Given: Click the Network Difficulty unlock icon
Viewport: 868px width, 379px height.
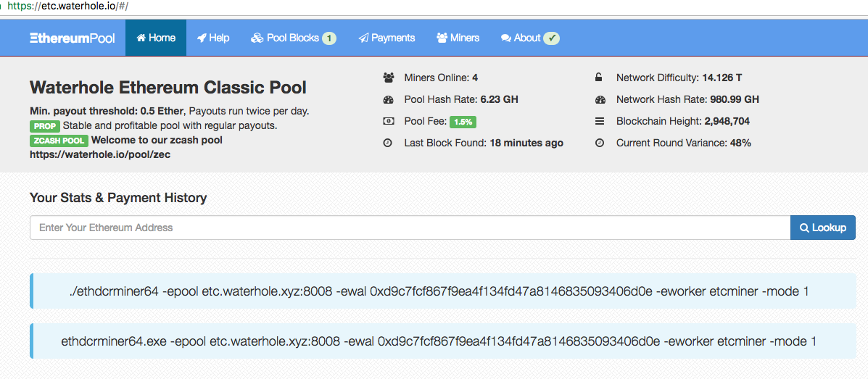Looking at the screenshot, I should pos(599,78).
